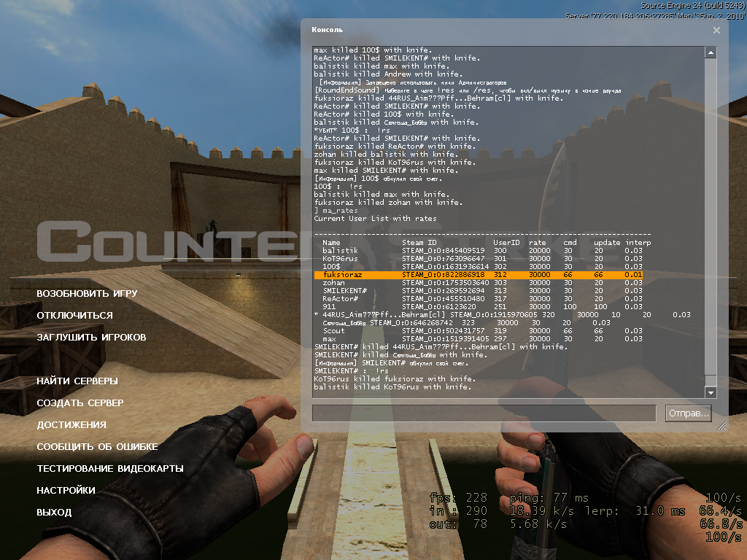Click the 'ping: 77 ms' readout

tap(549, 498)
